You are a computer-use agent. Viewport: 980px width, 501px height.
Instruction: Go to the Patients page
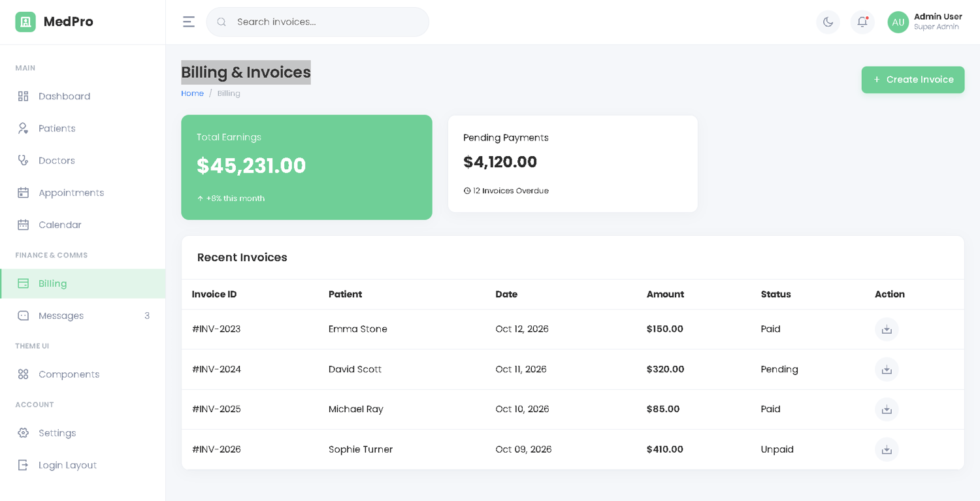[57, 129]
